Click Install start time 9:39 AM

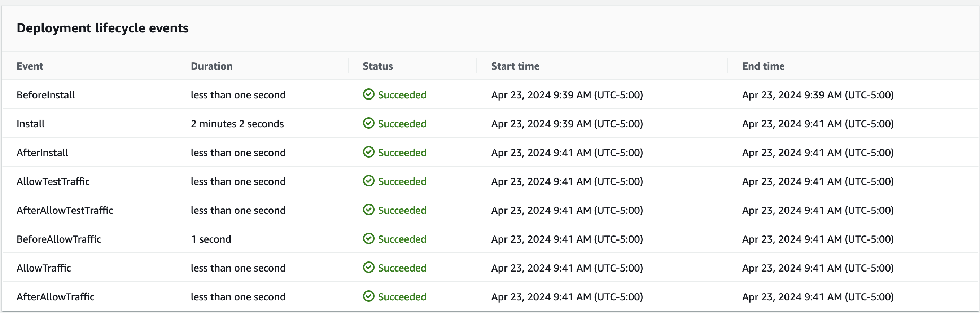pos(567,124)
